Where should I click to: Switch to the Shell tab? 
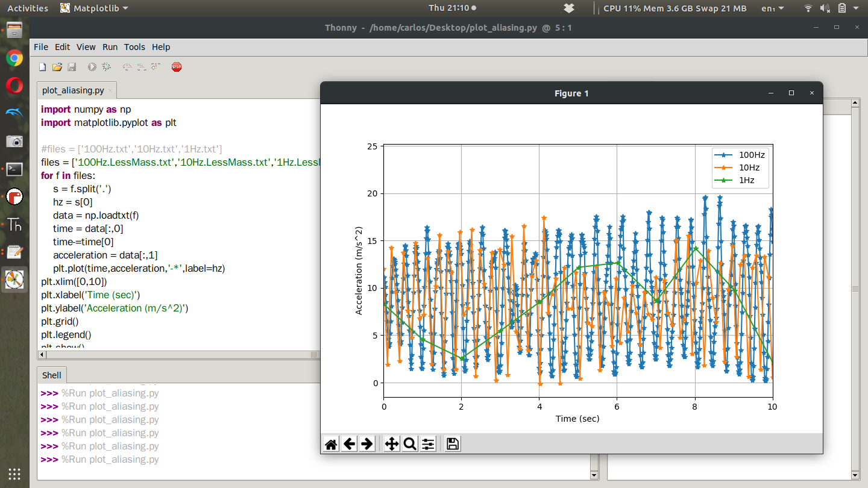coord(52,375)
